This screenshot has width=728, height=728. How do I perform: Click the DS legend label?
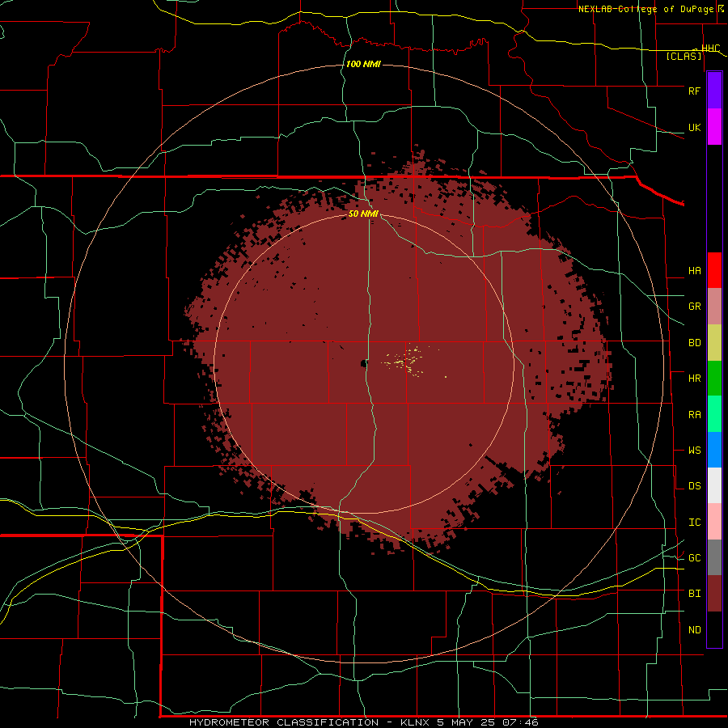pyautogui.click(x=694, y=486)
